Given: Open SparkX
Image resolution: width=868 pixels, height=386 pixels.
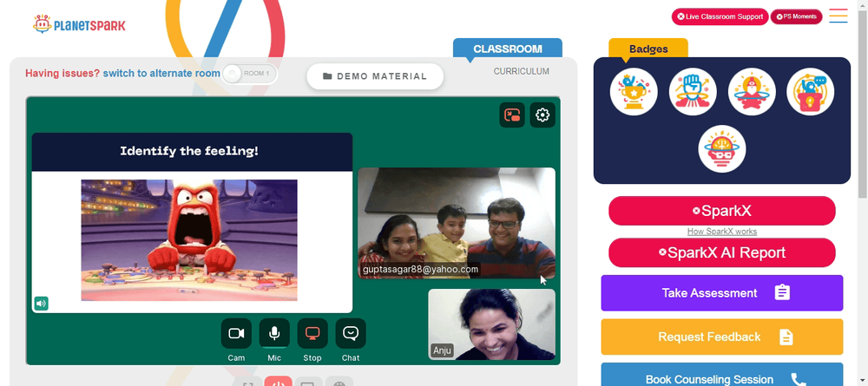Looking at the screenshot, I should click(722, 211).
